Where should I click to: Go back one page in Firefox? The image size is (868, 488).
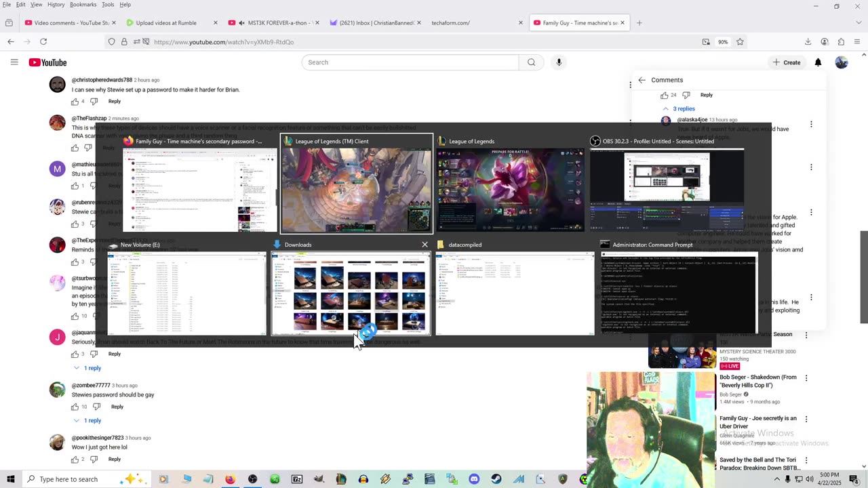click(11, 42)
